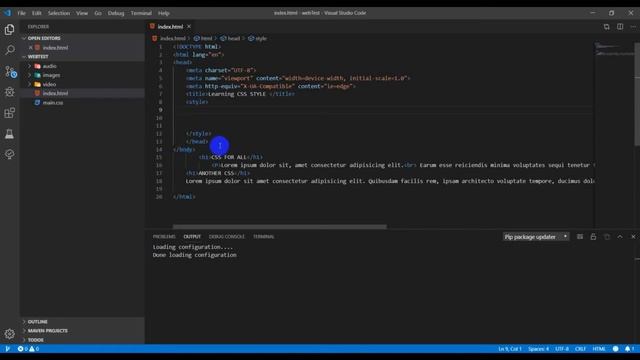Toggle the output scroll lock
Viewport: 640px width, 360px height.
tap(593, 237)
